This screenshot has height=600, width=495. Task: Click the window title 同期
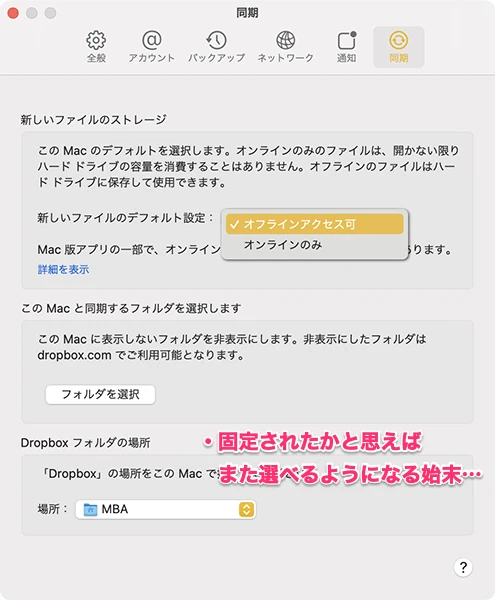[x=248, y=13]
